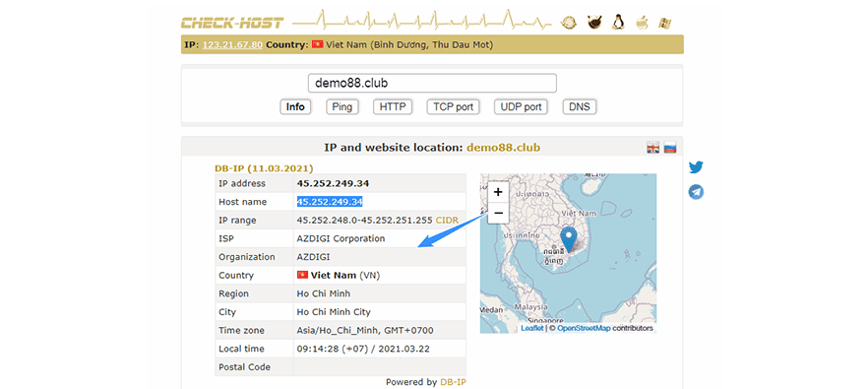Screen dimensions: 868x389
Task: Open the Info check tab
Action: click(295, 107)
